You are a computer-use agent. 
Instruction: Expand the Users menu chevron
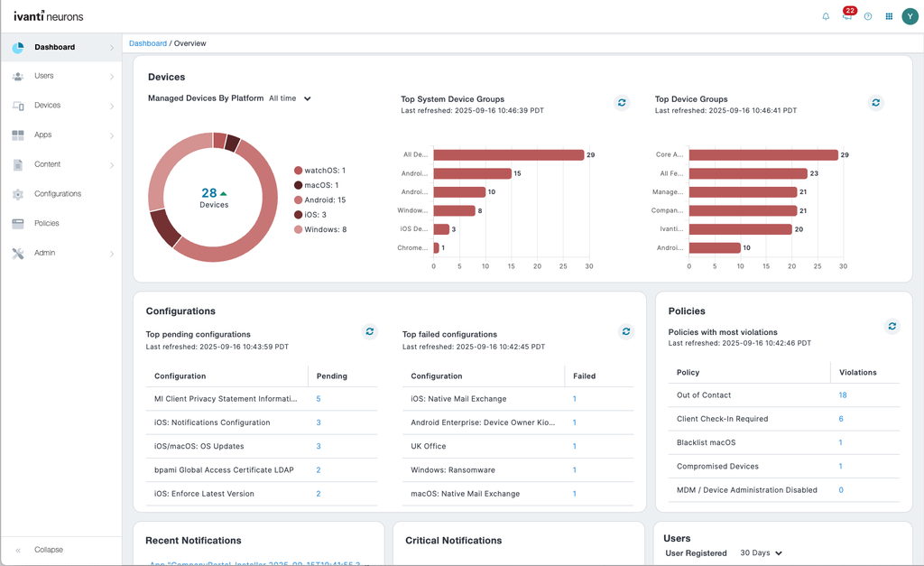click(111, 77)
